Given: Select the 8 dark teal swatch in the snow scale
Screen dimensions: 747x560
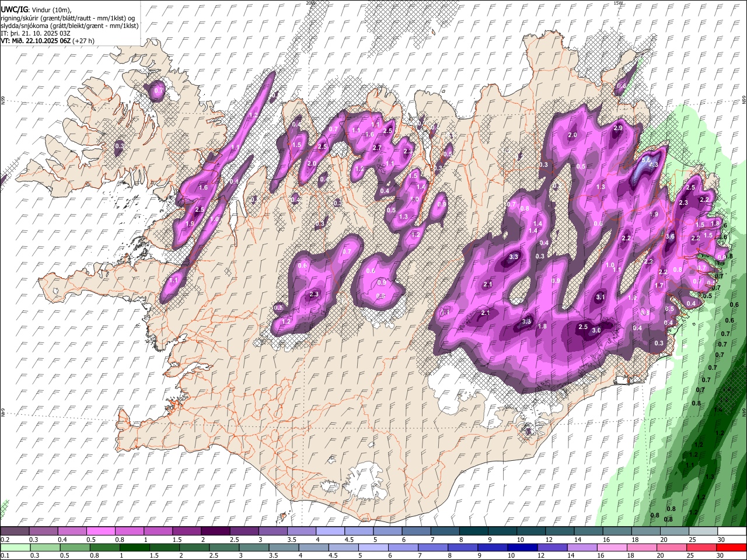Looking at the screenshot, I should click(474, 531).
